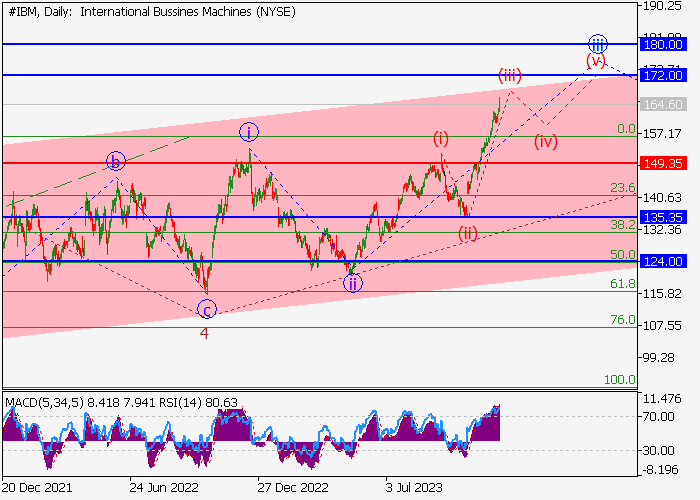The height and width of the screenshot is (500, 700).
Task: Click the 190.25 price axis value
Action: [x=662, y=6]
